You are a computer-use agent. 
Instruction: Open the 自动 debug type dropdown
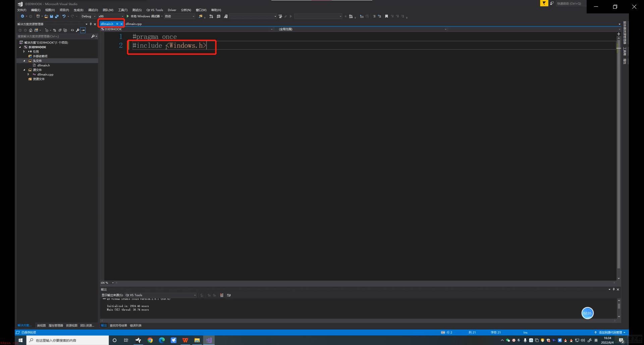(179, 16)
